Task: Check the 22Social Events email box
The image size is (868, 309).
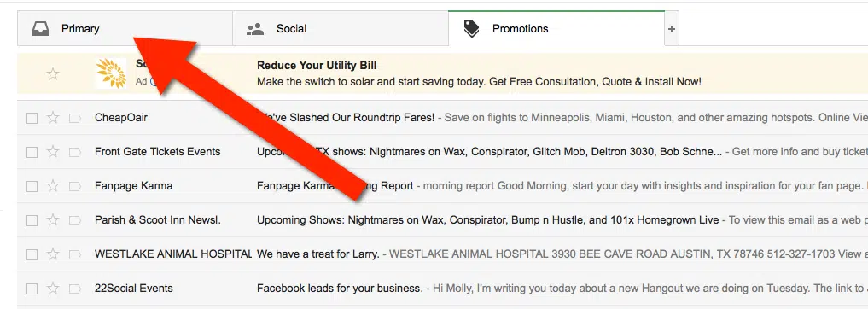Action: point(32,289)
